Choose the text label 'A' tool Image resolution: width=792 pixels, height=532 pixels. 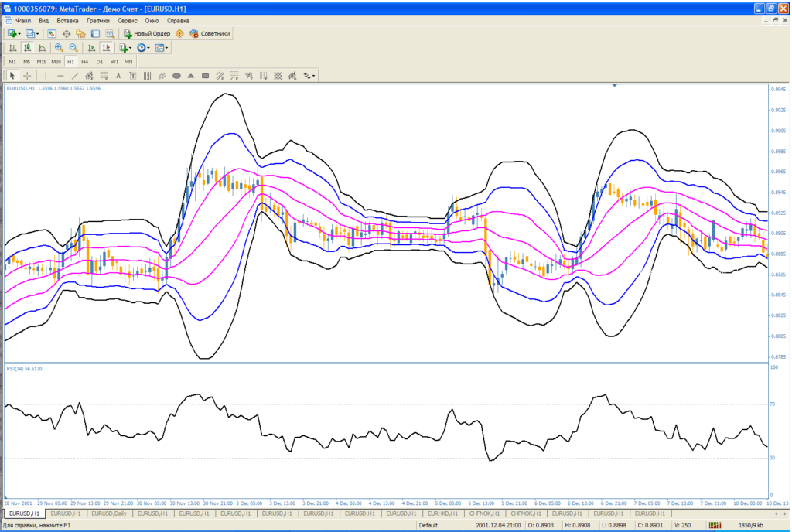118,76
